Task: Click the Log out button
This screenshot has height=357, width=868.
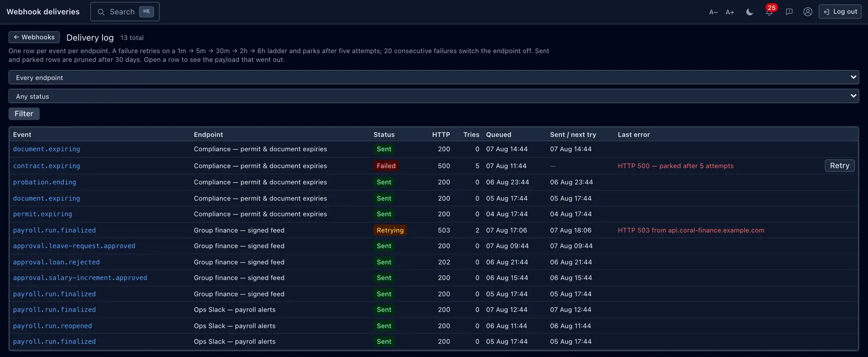Action: pos(840,11)
